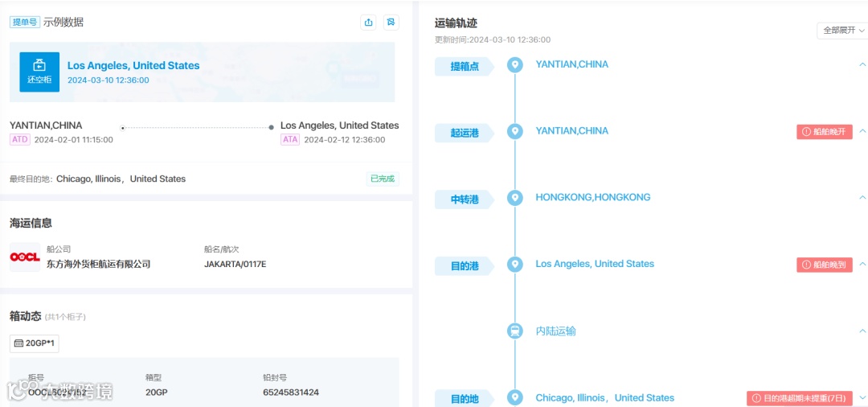
Task: Click the 目的港 location pin icon
Action: pos(515,264)
